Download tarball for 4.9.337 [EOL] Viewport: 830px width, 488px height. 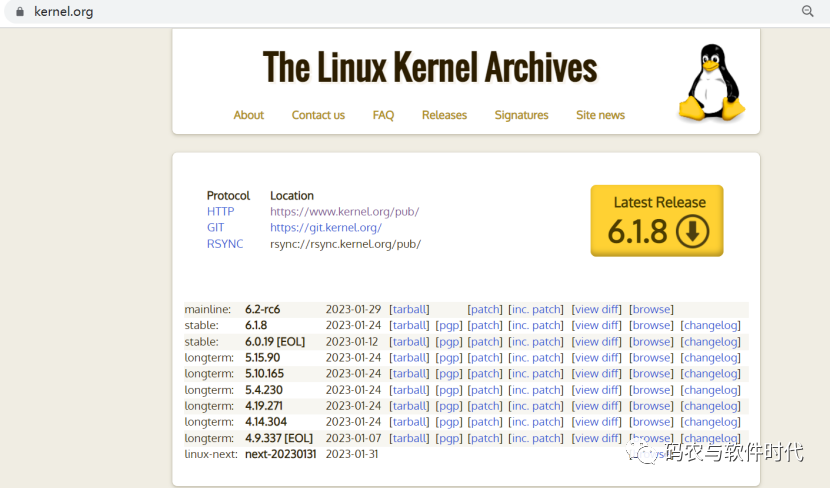coord(409,438)
